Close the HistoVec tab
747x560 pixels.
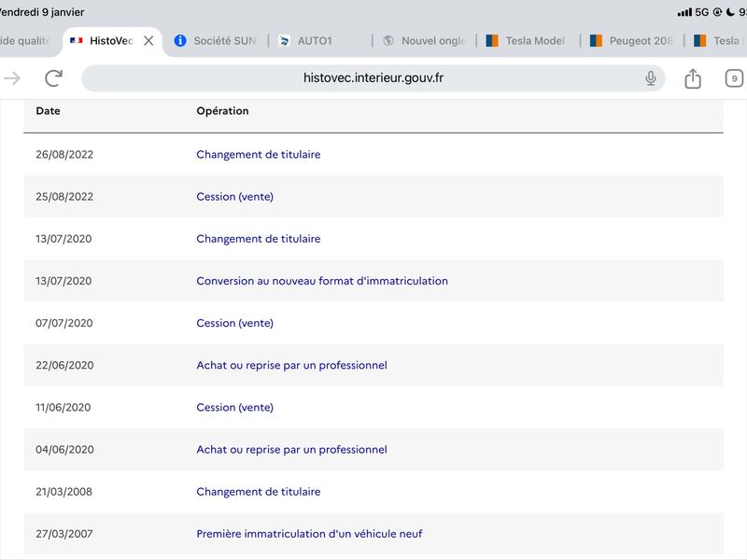pyautogui.click(x=148, y=41)
